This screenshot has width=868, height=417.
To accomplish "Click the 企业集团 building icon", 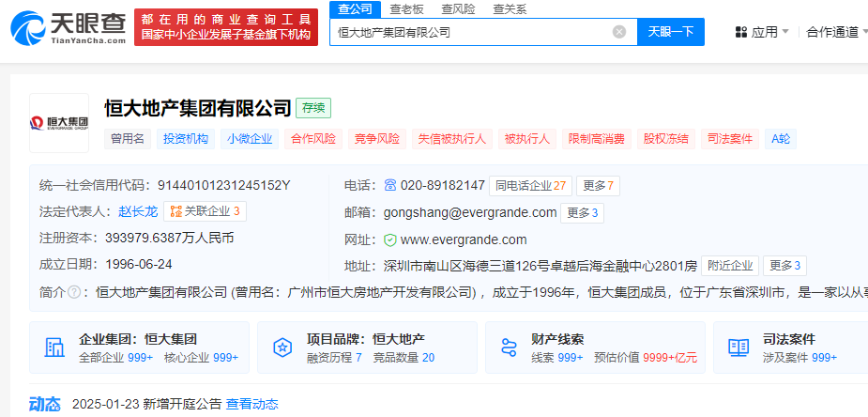I will (53, 347).
